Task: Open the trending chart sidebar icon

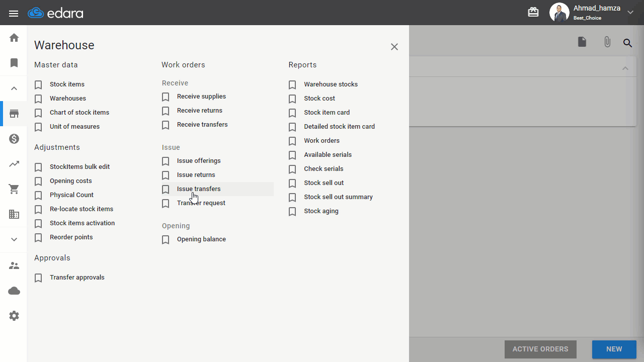Action: [14, 164]
